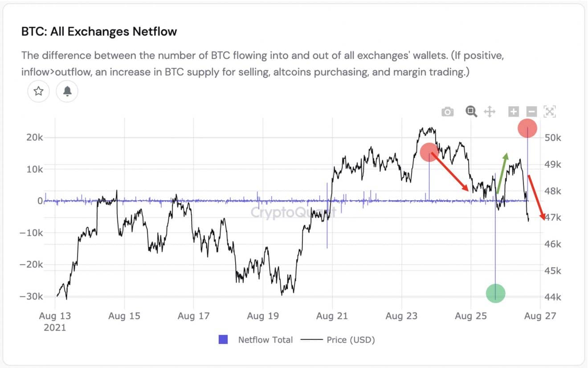The image size is (588, 368).
Task: Click the top-right red circle inflow marker
Action: 527,128
